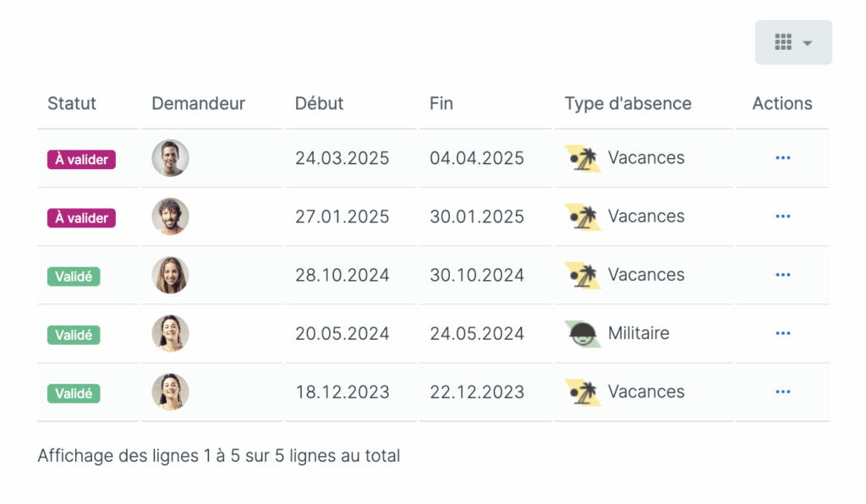Image resolution: width=866 pixels, height=504 pixels.
Task: Click the palm tree icon on the 27.01.2025 row
Action: coord(581,216)
